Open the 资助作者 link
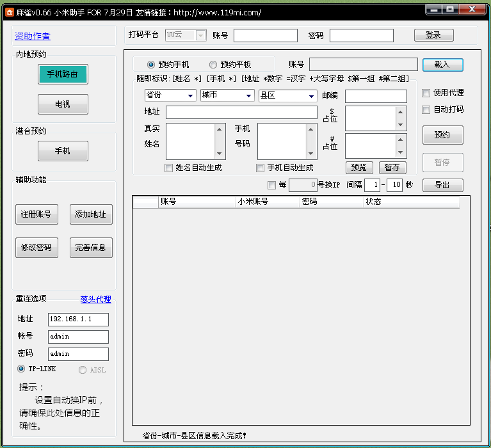The height and width of the screenshot is (448, 491). pos(33,36)
